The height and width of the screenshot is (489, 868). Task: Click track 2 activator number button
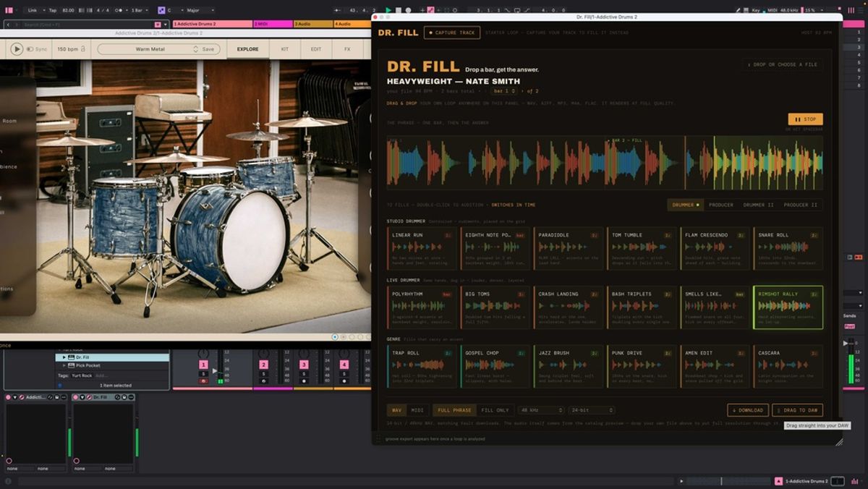[263, 365]
